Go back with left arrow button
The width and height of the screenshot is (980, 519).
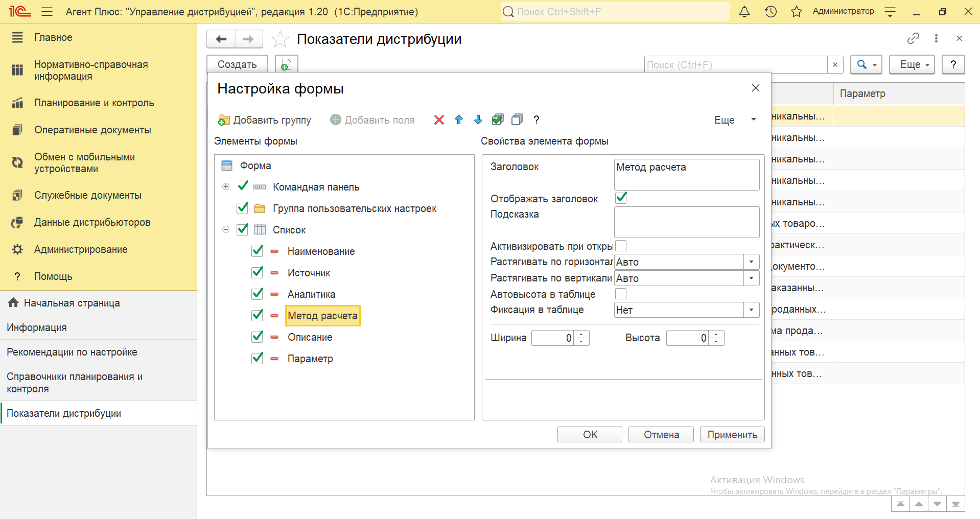pos(221,39)
